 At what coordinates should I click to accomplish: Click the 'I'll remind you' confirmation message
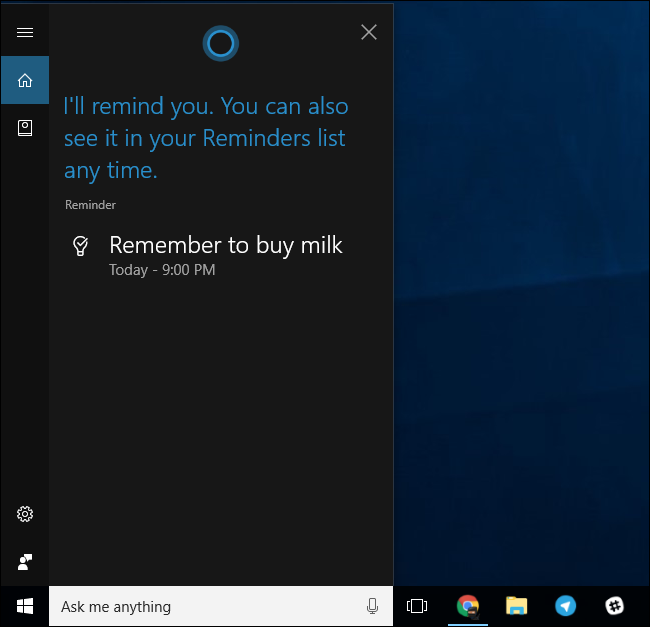206,138
